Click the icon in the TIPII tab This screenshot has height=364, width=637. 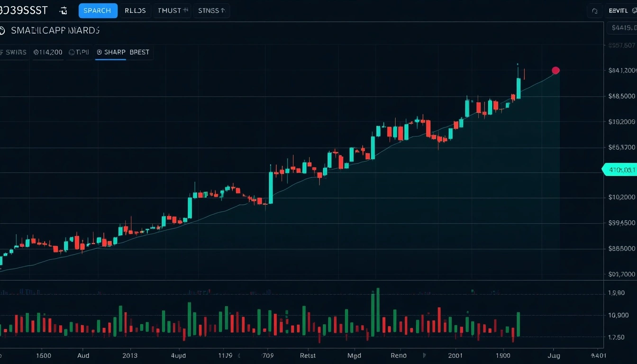pos(72,53)
